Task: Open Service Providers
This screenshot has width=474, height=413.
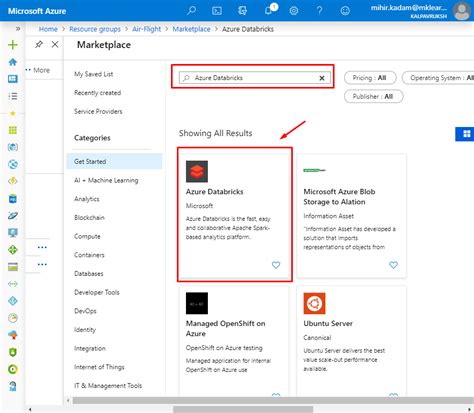Action: [98, 111]
